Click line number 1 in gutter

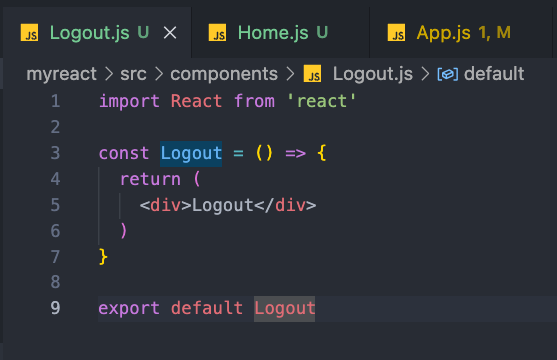[55, 101]
